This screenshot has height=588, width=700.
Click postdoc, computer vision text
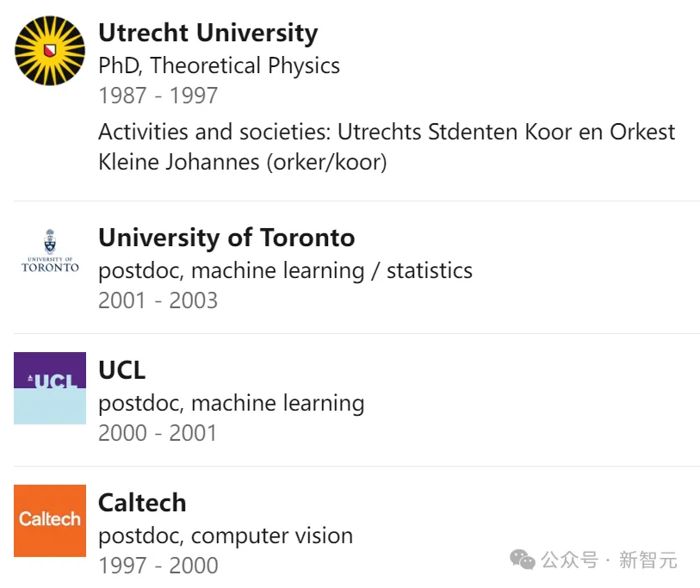coord(226,535)
